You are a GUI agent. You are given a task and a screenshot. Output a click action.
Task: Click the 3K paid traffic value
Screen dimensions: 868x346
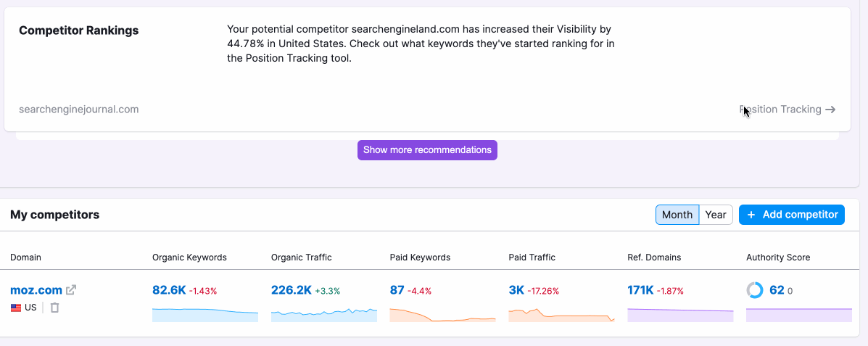(x=516, y=290)
